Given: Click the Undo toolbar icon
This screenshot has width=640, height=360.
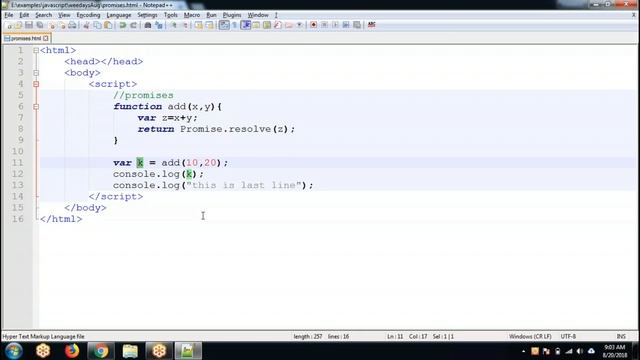Looking at the screenshot, I should 123,25.
